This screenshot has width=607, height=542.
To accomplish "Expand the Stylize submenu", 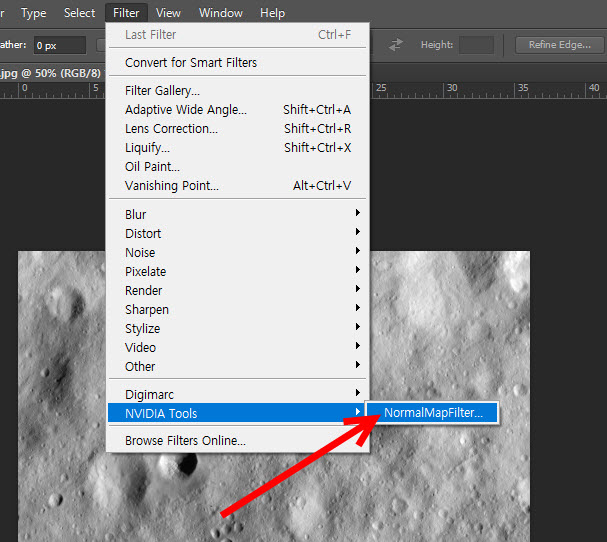I will click(x=237, y=328).
